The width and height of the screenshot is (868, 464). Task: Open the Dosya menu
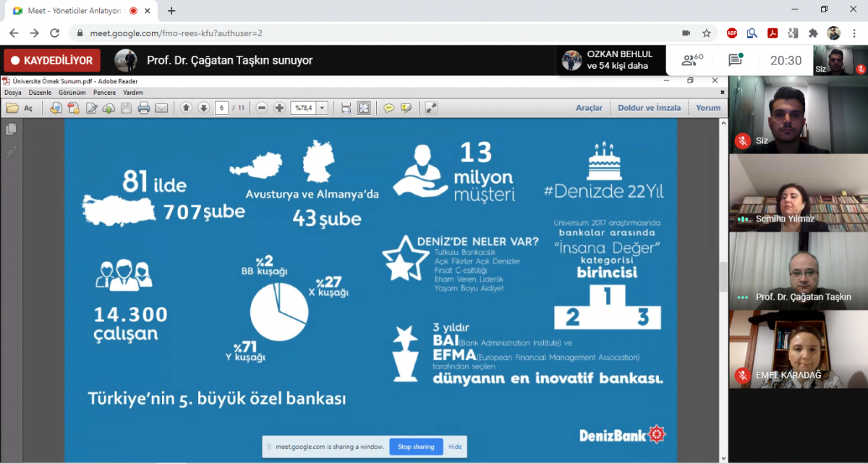[13, 93]
